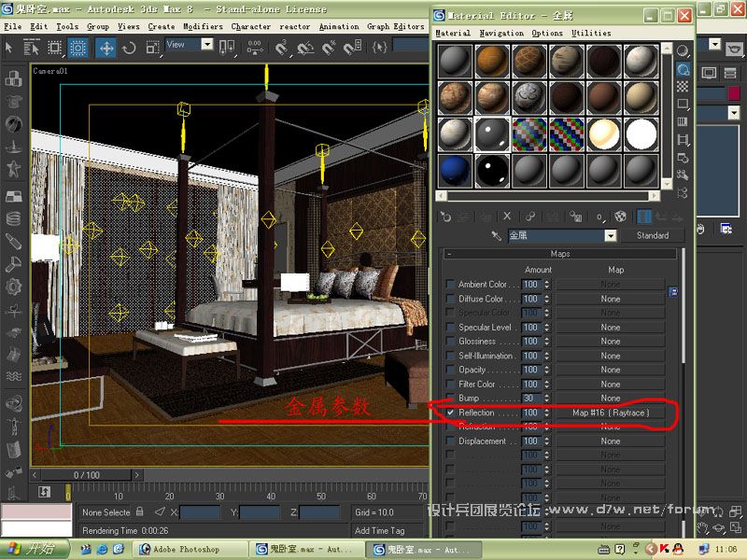Open the Utilities menu in Material Editor
This screenshot has width=747, height=560.
[591, 33]
